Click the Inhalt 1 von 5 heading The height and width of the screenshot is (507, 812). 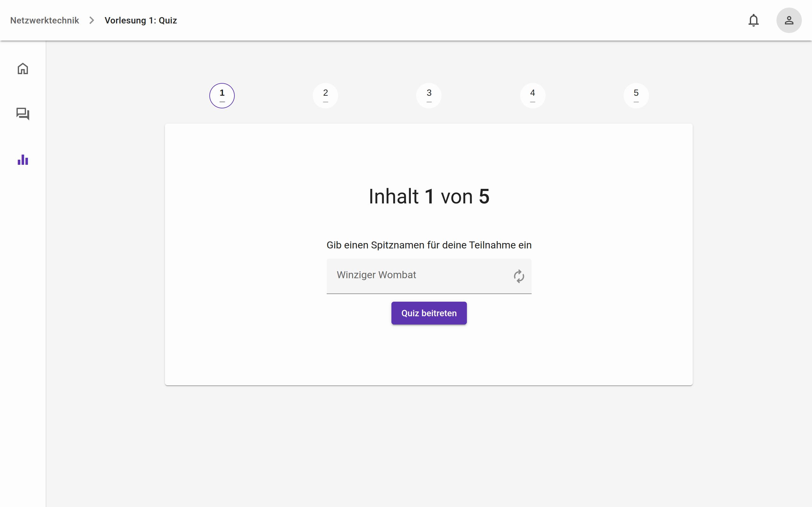(429, 196)
